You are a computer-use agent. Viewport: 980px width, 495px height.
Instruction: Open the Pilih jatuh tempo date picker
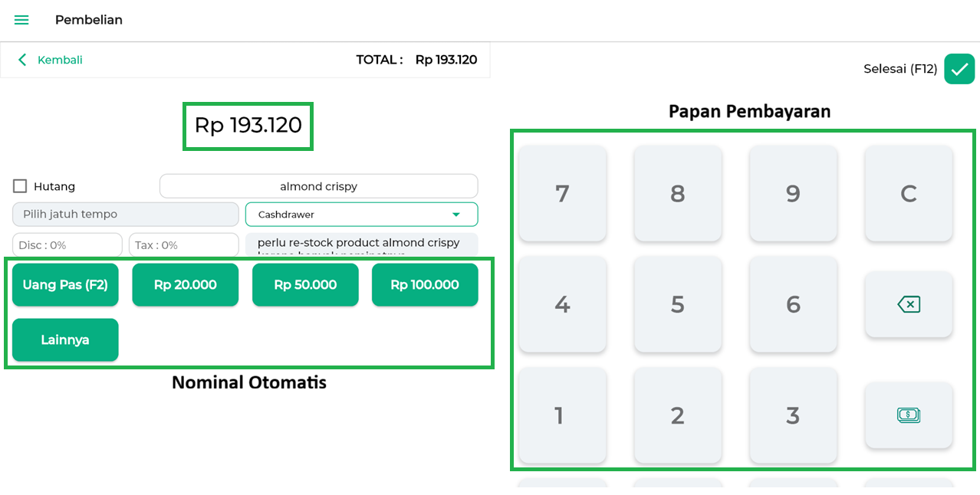coord(126,215)
